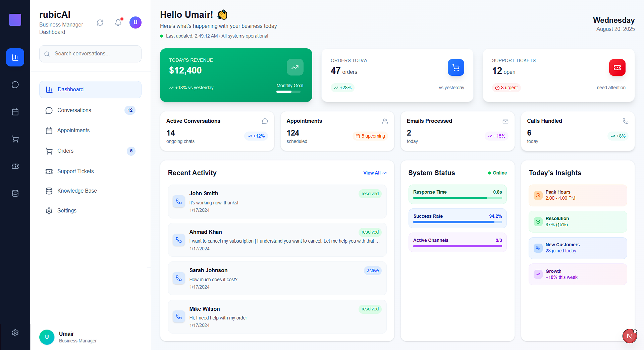
Task: Click the calendar icon in the dark sidebar
Action: (x=15, y=112)
